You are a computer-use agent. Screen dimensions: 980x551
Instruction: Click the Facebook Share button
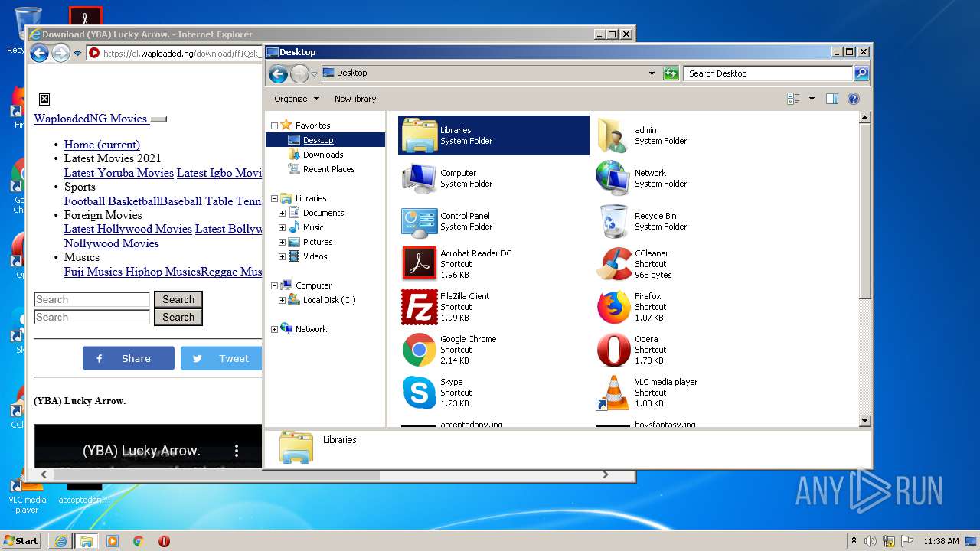[129, 358]
